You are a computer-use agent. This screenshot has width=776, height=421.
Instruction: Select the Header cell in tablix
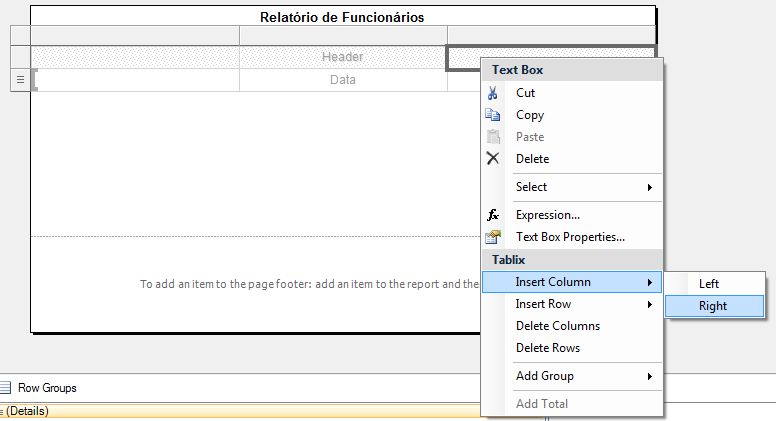[x=342, y=57]
